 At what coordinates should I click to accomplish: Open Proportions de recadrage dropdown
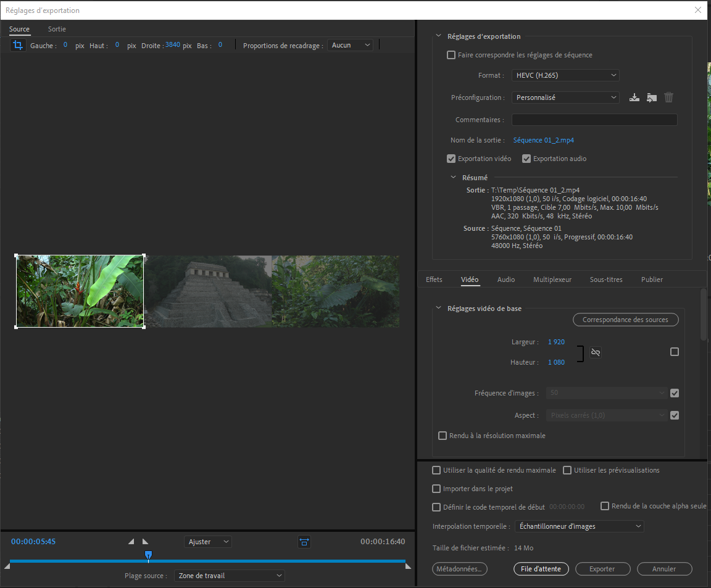[x=350, y=45]
